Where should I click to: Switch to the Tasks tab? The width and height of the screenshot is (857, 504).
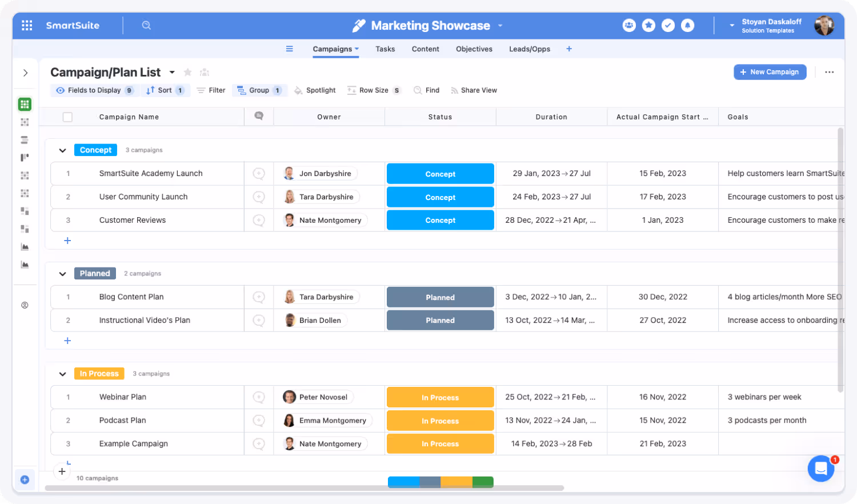point(385,49)
